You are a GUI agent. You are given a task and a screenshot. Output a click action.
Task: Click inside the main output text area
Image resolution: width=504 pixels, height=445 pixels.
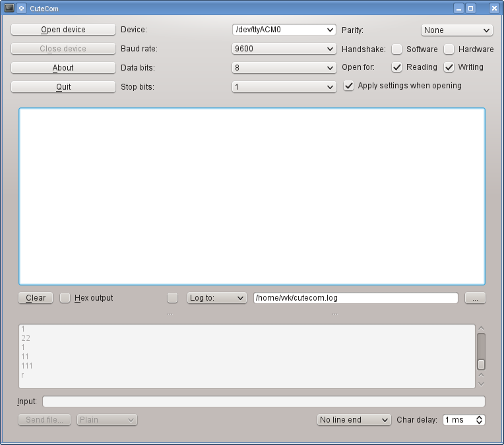click(252, 196)
